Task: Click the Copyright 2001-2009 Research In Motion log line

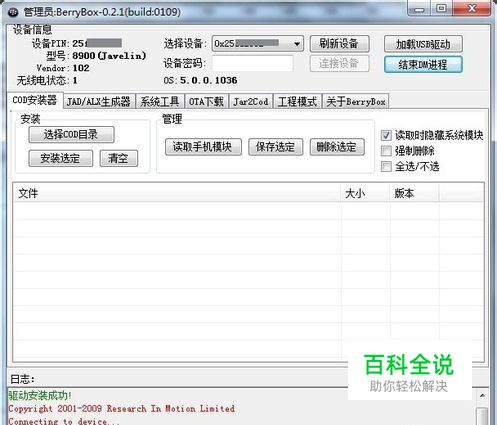Action: pyautogui.click(x=122, y=409)
